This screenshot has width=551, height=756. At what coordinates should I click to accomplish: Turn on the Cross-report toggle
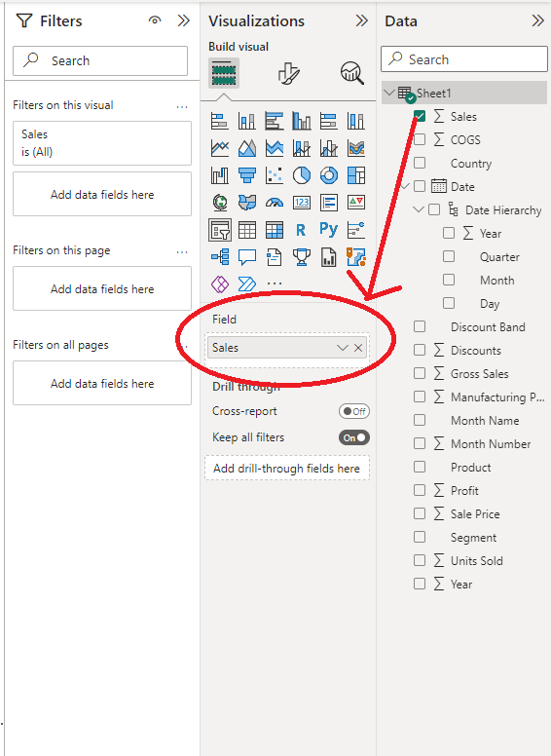tap(354, 411)
